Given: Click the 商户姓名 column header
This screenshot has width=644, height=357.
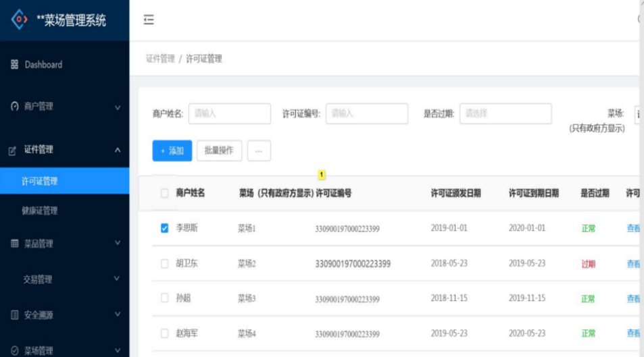Looking at the screenshot, I should click(190, 193).
